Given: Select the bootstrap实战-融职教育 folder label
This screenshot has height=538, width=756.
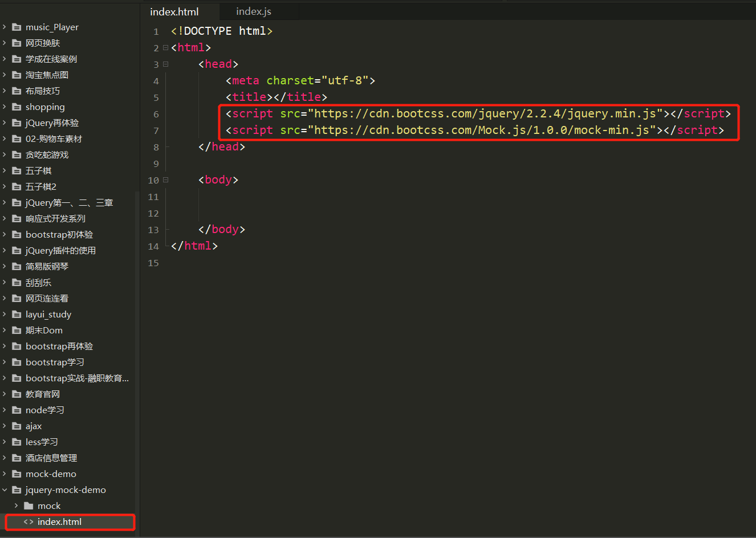Looking at the screenshot, I should coord(77,378).
